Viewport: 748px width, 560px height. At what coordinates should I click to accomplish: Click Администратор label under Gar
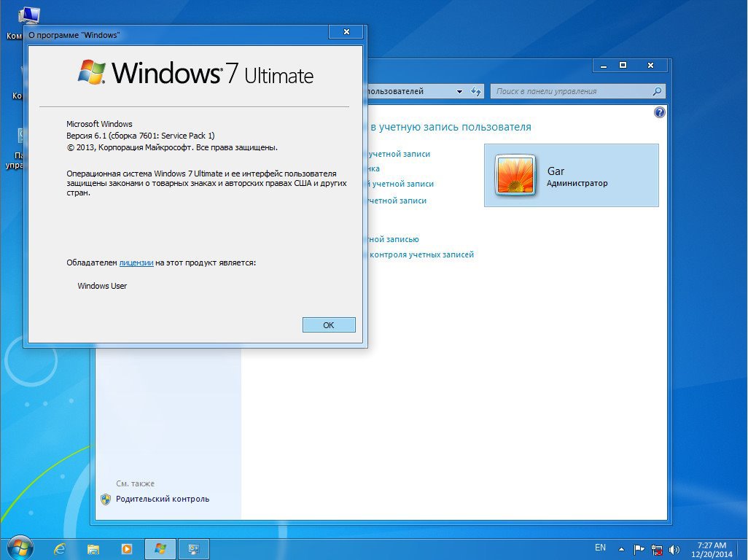pos(577,183)
